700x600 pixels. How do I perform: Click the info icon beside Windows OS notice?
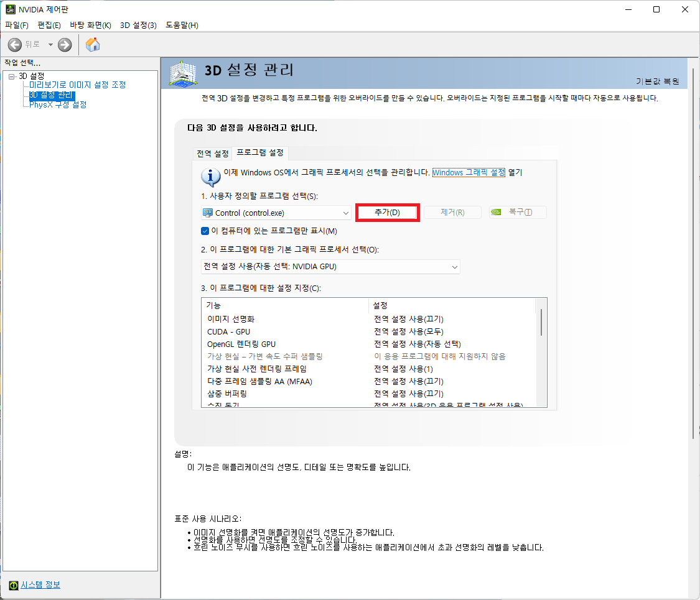point(211,177)
